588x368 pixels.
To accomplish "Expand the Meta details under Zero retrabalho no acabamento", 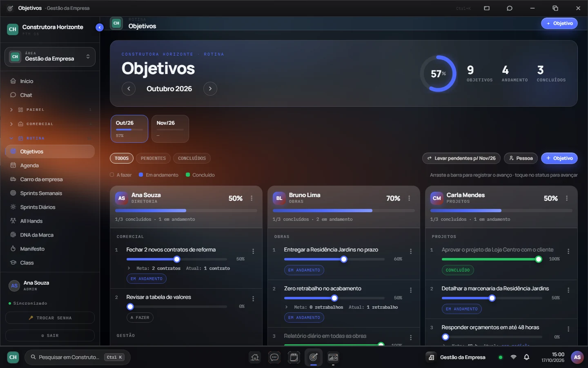I will pyautogui.click(x=286, y=307).
